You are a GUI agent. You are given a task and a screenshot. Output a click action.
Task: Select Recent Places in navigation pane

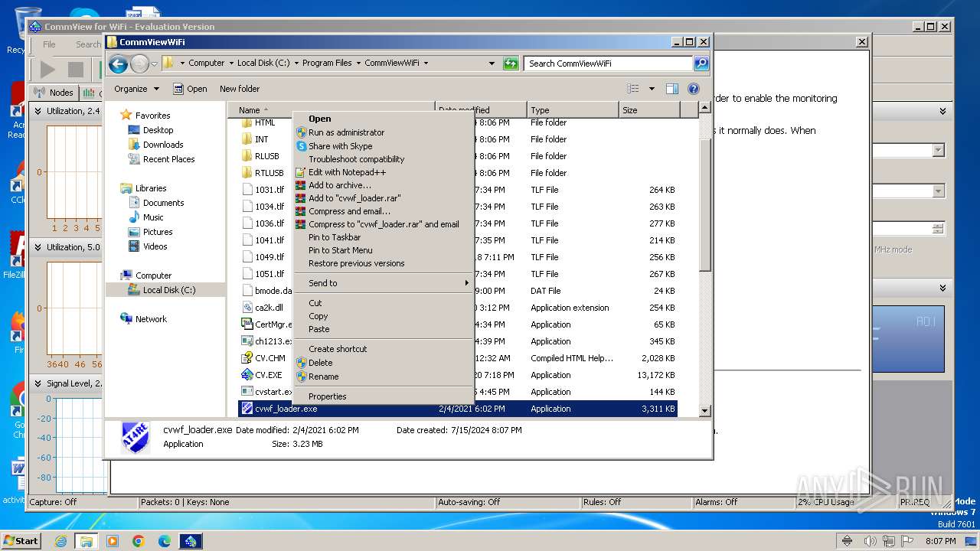coord(168,159)
